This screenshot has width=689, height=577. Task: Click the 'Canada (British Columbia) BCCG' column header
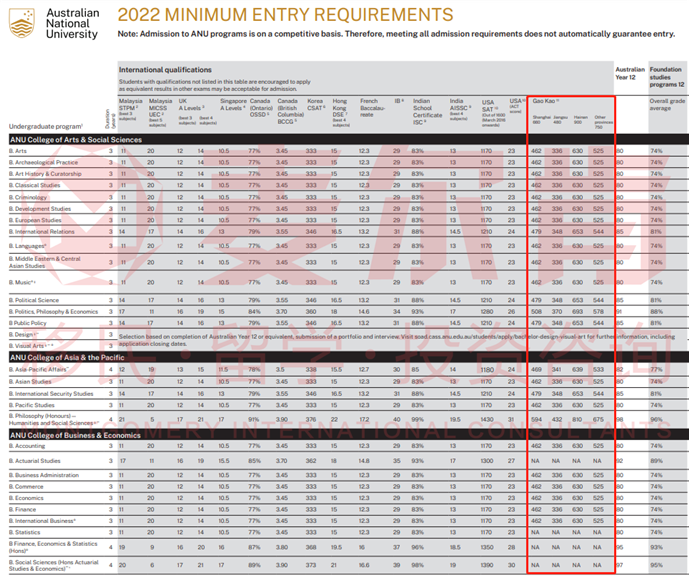(290, 111)
